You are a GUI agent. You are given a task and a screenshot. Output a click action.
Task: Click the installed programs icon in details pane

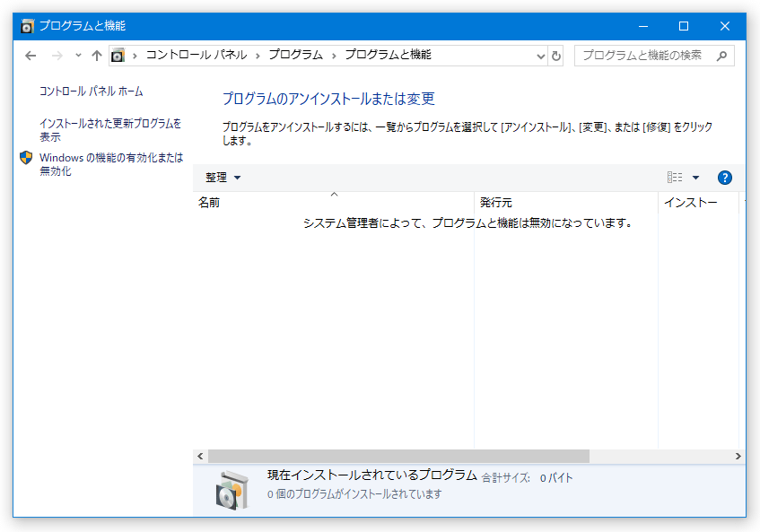click(x=232, y=490)
